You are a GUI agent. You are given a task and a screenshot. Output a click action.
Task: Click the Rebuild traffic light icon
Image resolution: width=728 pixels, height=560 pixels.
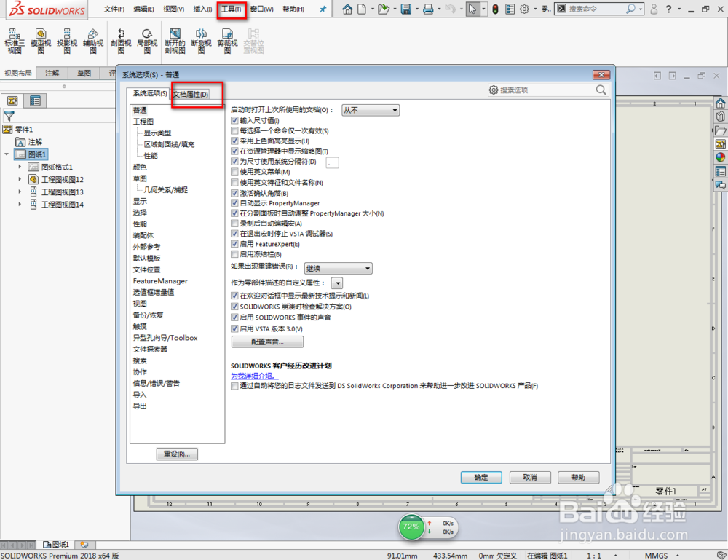[x=495, y=9]
